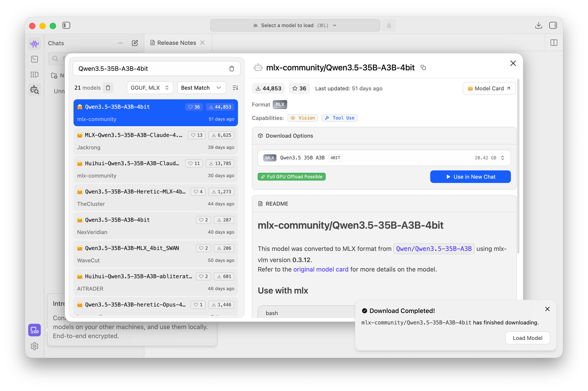The width and height of the screenshot is (588, 391).
Task: Open the My Models library icon
Action: [35, 74]
